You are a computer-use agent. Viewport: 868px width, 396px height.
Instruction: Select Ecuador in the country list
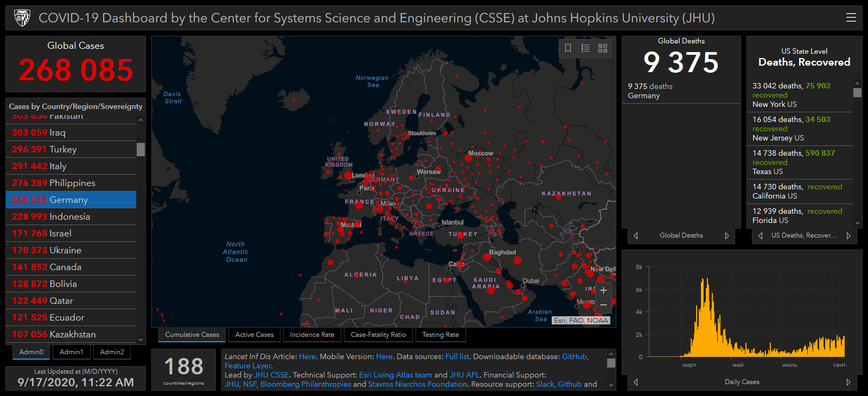tap(71, 317)
